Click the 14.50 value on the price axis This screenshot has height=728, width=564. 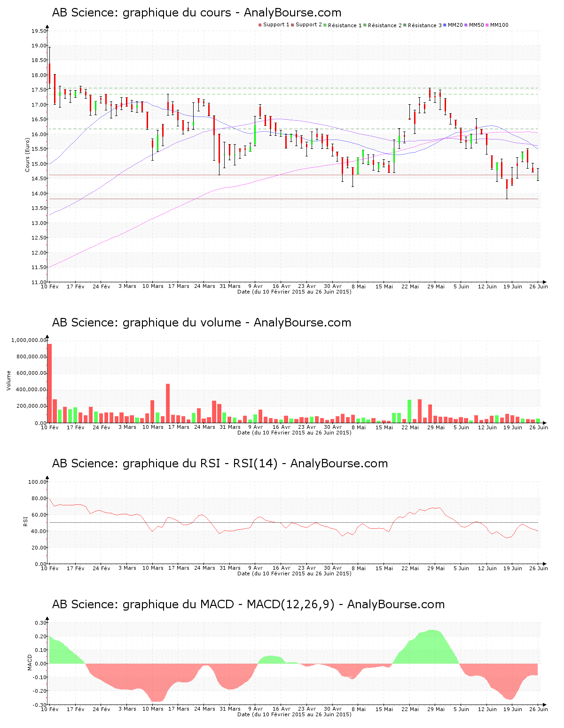point(39,178)
